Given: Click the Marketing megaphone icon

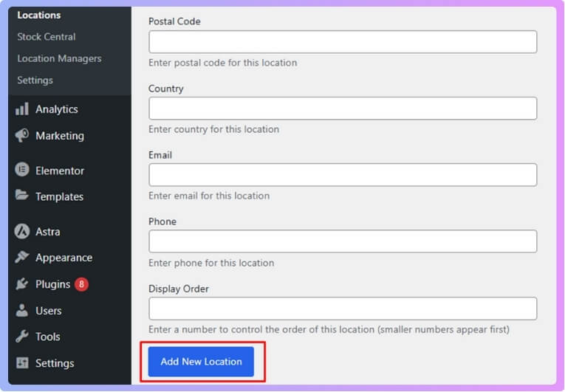Looking at the screenshot, I should pyautogui.click(x=22, y=136).
